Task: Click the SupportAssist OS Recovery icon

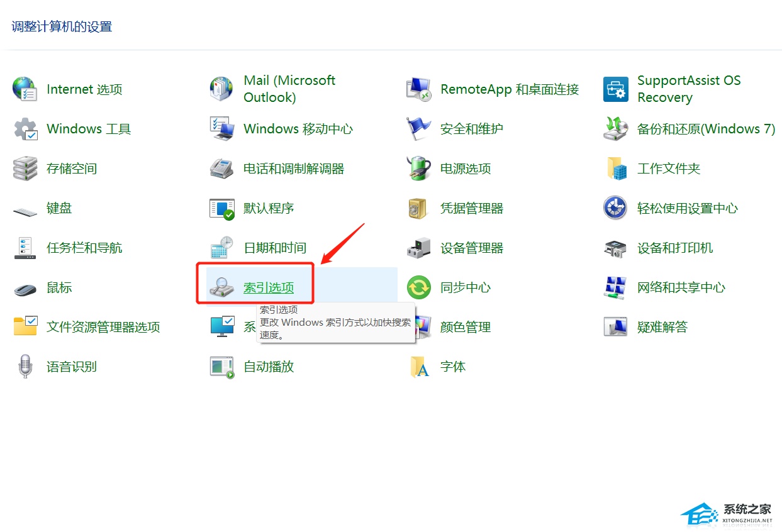Action: (616, 89)
